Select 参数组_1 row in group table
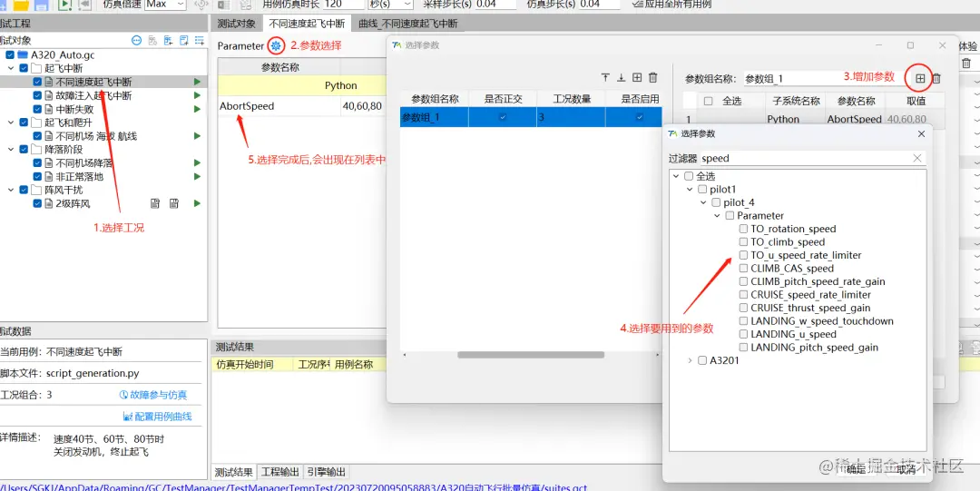980x491 pixels. click(x=531, y=117)
